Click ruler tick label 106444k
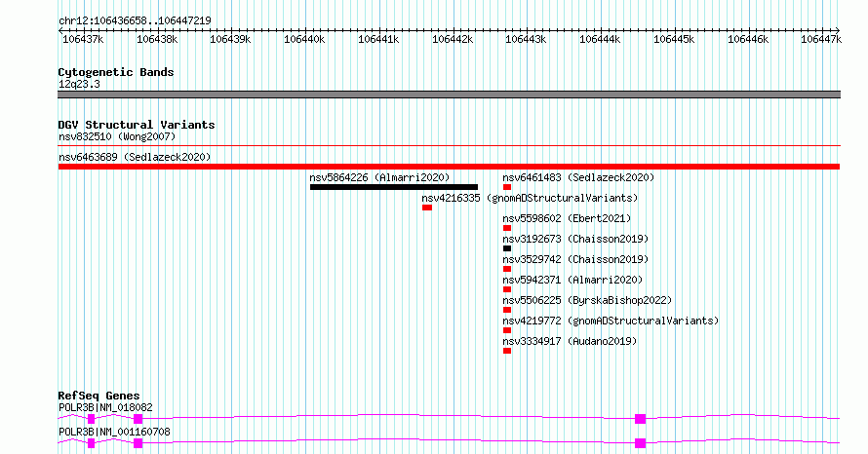 coord(600,39)
